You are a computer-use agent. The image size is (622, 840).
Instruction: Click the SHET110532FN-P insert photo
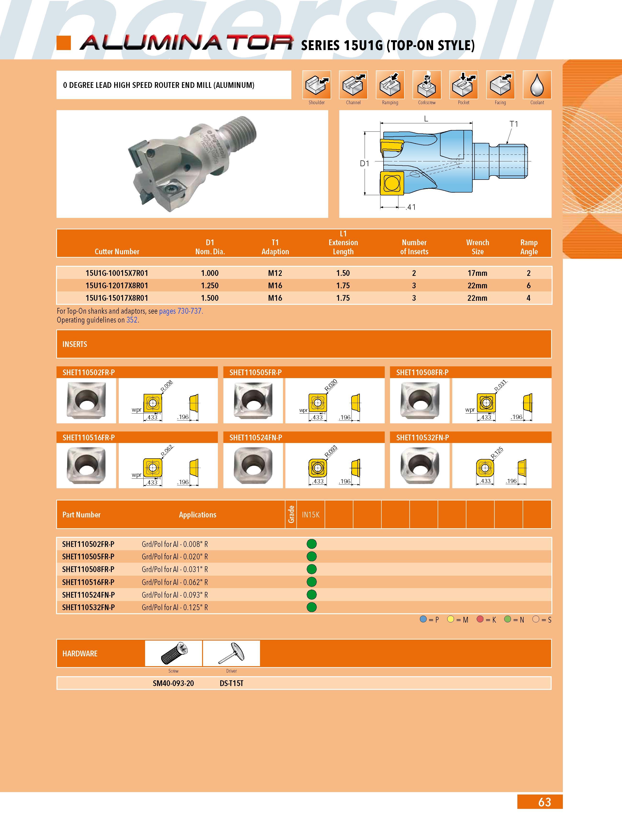pos(420,466)
